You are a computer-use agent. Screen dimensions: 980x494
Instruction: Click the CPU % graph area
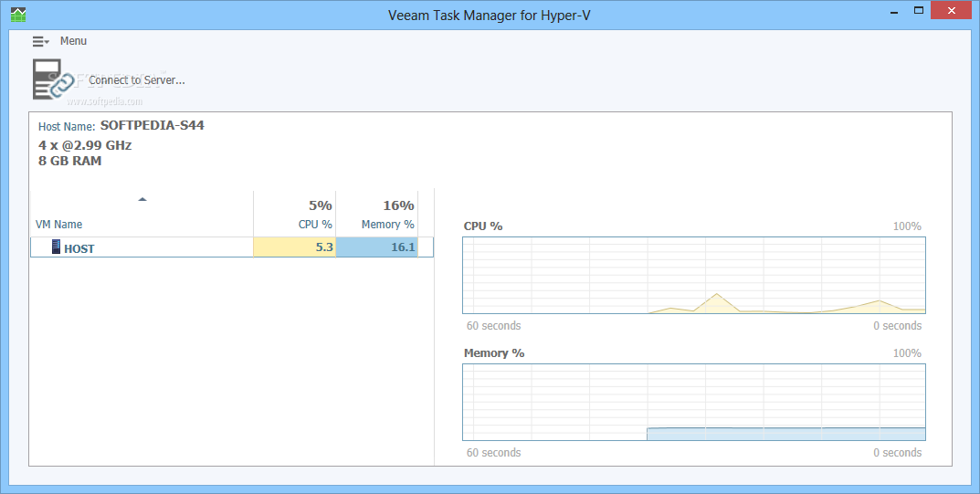(694, 276)
